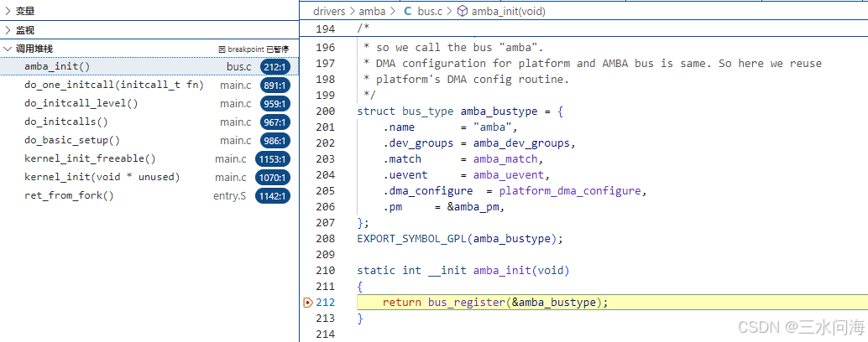Click line number 213 in gutter

click(325, 319)
